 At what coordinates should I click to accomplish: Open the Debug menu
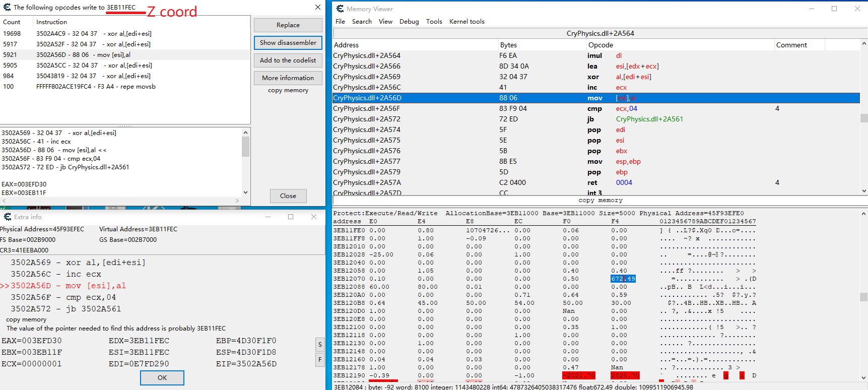click(x=409, y=21)
